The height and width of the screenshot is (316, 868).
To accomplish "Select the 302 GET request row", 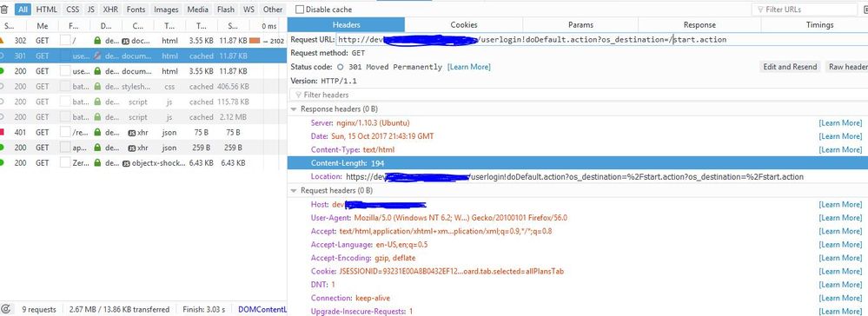I will click(142, 41).
